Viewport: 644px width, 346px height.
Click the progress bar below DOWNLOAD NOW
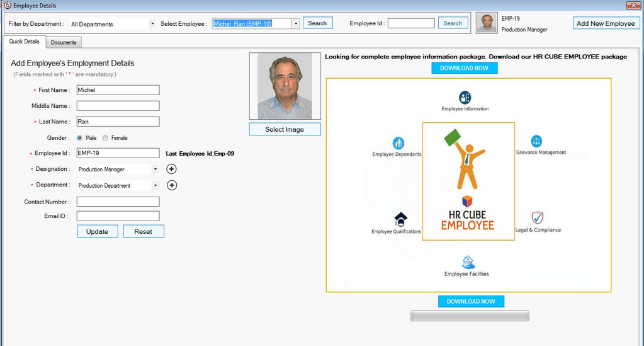tap(470, 316)
